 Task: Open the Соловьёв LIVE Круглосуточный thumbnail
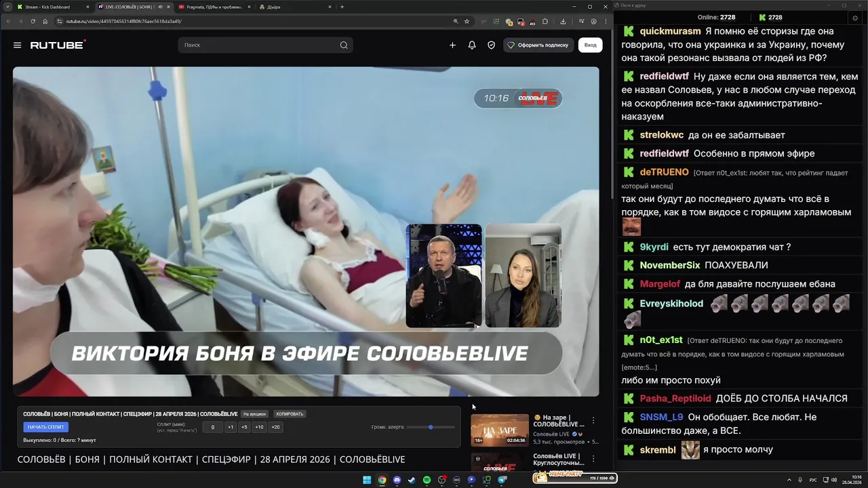[x=500, y=462]
